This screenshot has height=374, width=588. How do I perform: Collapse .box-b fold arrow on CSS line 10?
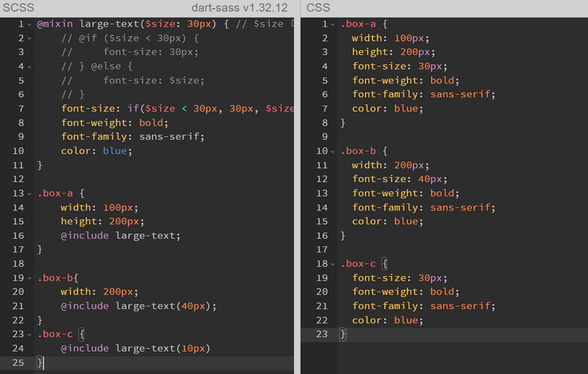(332, 151)
